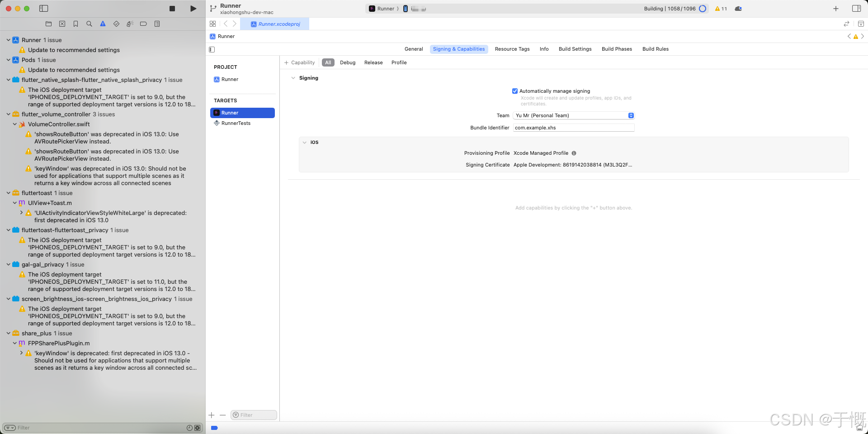This screenshot has height=434, width=868.
Task: Collapse the Signing section
Action: pos(293,78)
